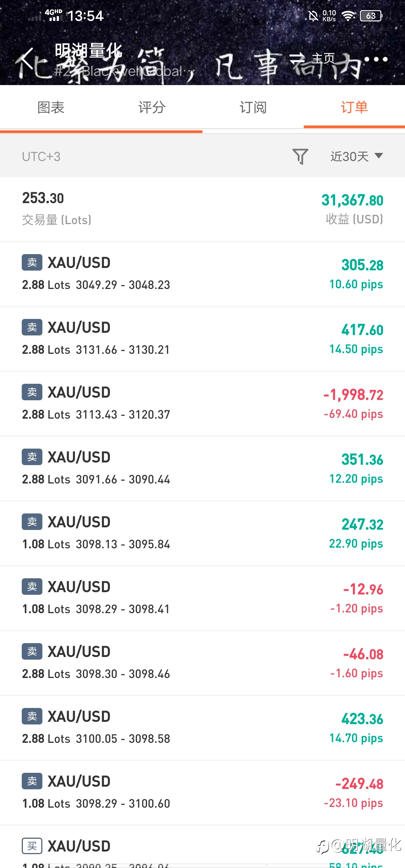This screenshot has height=868, width=405.
Task: Switch to the 评分 tab
Action: (x=152, y=108)
